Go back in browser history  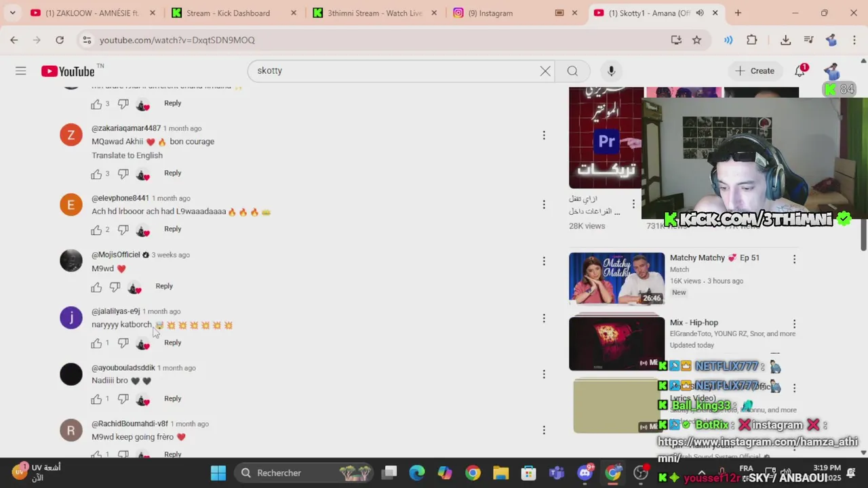point(14,40)
